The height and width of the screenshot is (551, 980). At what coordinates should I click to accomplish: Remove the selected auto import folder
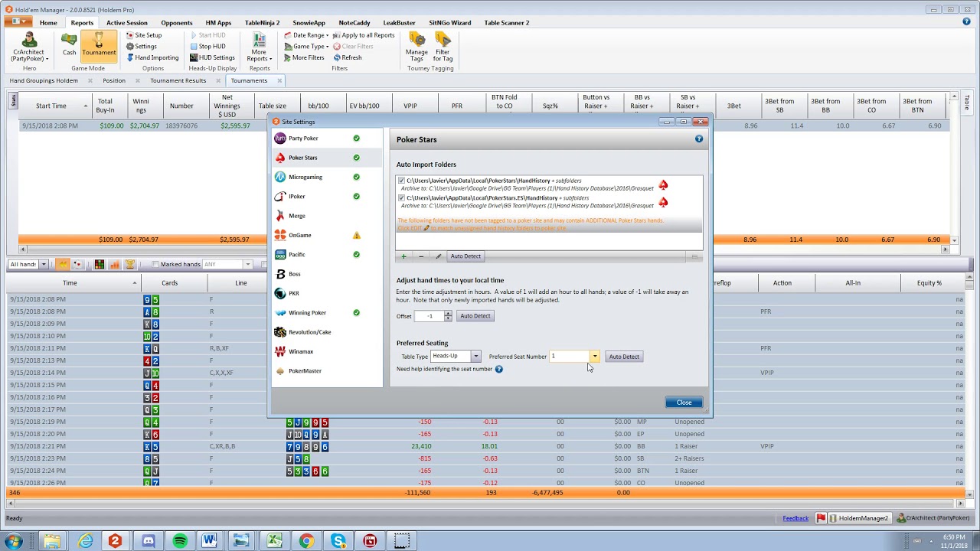coord(421,256)
